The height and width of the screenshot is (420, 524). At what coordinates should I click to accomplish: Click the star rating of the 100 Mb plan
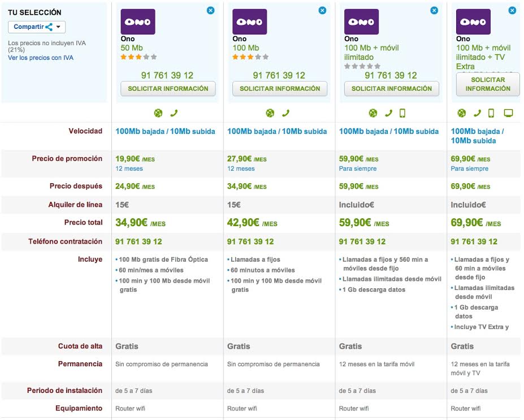point(250,57)
